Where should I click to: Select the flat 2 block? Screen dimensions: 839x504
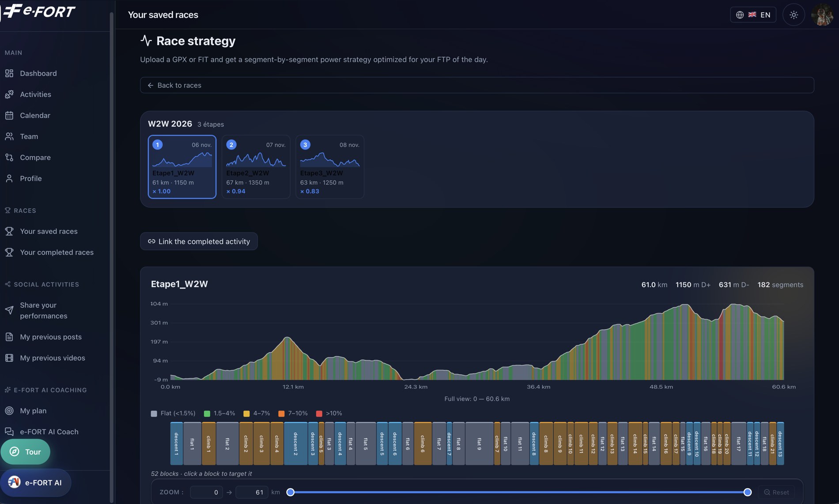[227, 444]
